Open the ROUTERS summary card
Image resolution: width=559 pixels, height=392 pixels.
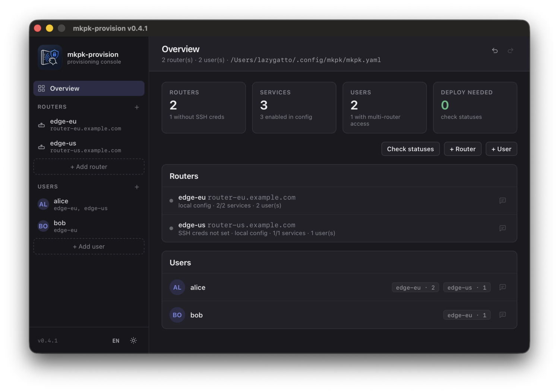click(x=203, y=108)
